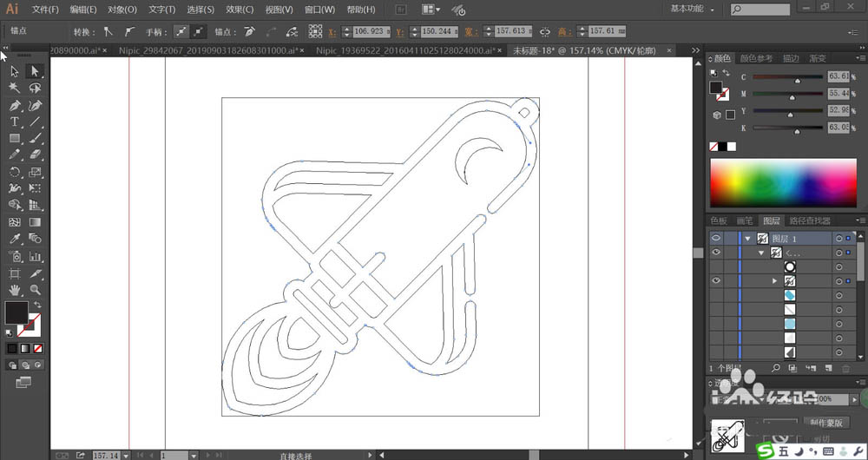Open the arrange documents dropdown
The height and width of the screenshot is (460, 868).
click(x=431, y=10)
